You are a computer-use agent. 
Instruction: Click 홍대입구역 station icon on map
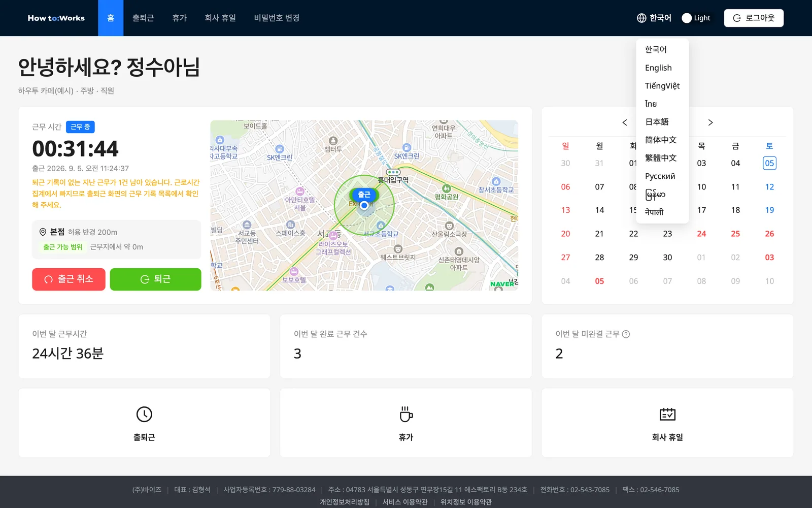point(393,172)
